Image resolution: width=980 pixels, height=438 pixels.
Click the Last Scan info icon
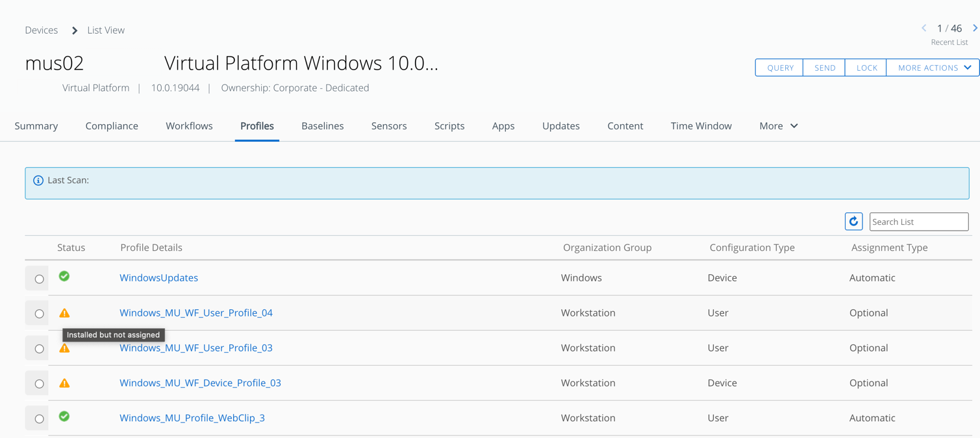[x=38, y=181]
